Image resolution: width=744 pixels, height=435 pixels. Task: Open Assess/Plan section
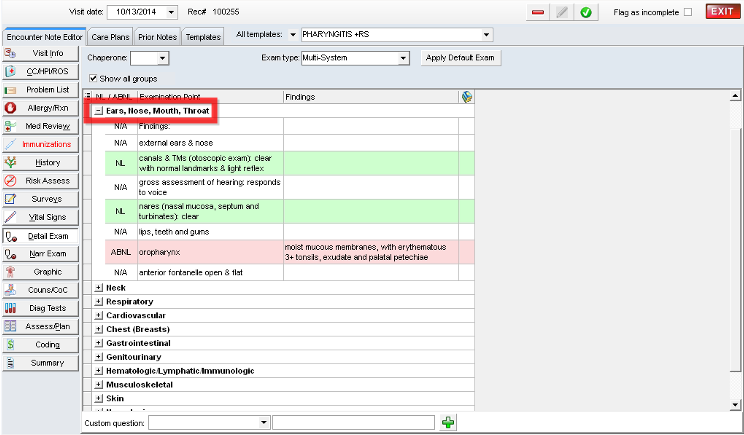point(40,326)
